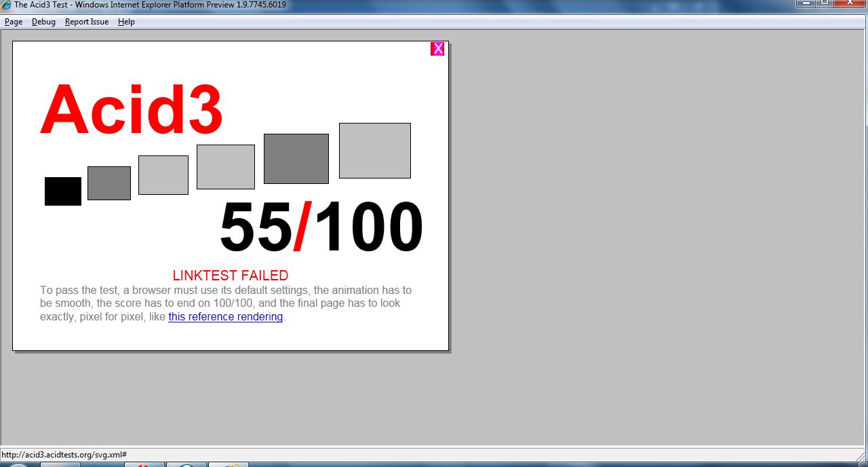Click the Internet Explorer icon in the title bar
This screenshot has width=868, height=467.
7,5
